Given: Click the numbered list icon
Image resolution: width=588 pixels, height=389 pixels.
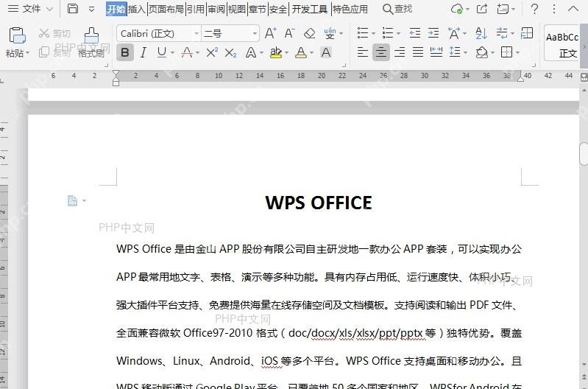Looking at the screenshot, I should pos(388,33).
